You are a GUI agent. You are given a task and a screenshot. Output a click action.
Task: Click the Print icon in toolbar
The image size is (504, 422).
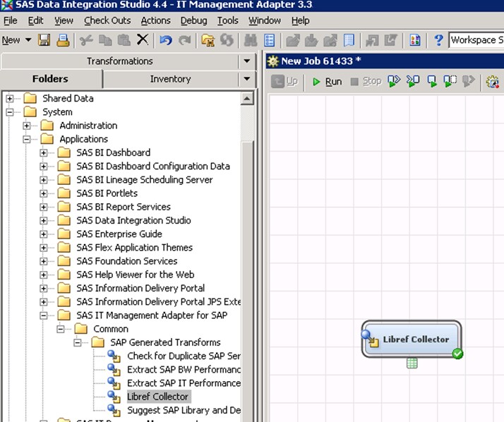[62, 40]
